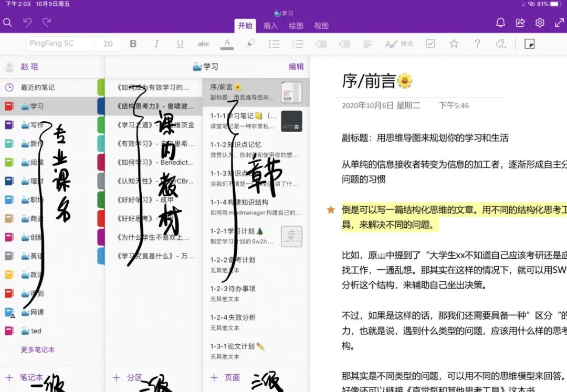Open notifications via the bell icon
Screen dimensions: 567x392
[500, 22]
